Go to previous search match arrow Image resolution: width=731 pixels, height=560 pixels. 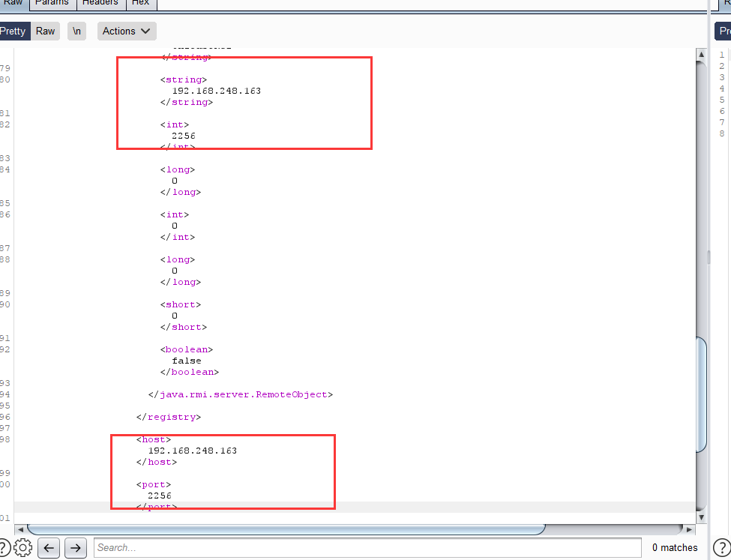tap(49, 548)
